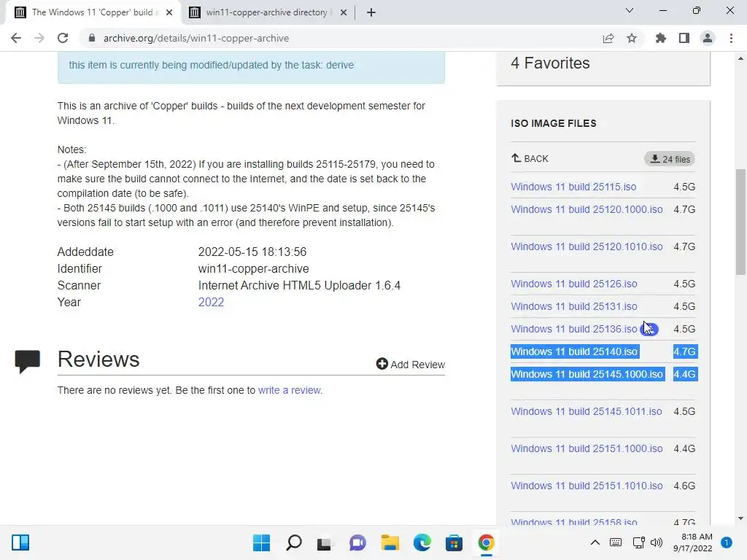Open the Chrome extensions puzzle icon
This screenshot has height=560, width=747.
click(x=661, y=38)
